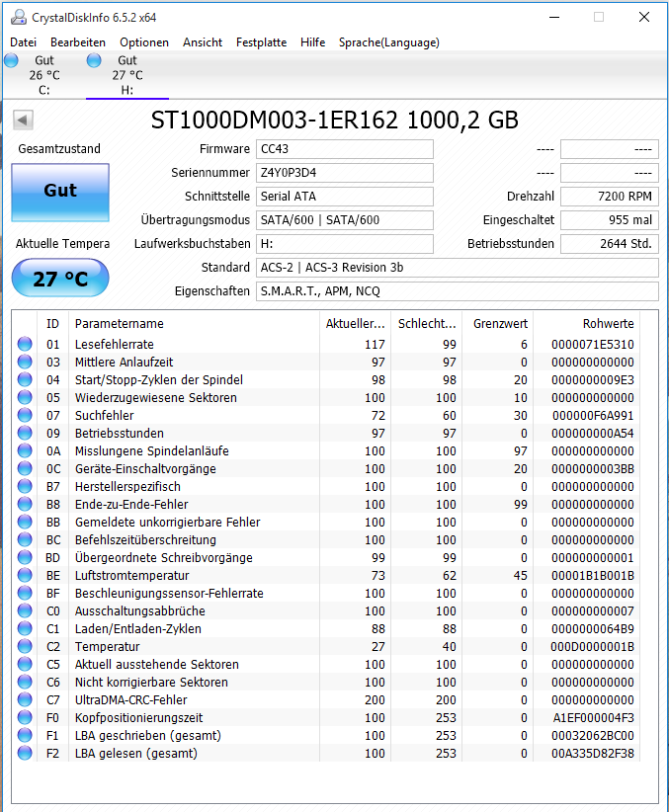Viewport: 669px width, 812px height.
Task: Click status orb for drive H:
Action: 94,60
